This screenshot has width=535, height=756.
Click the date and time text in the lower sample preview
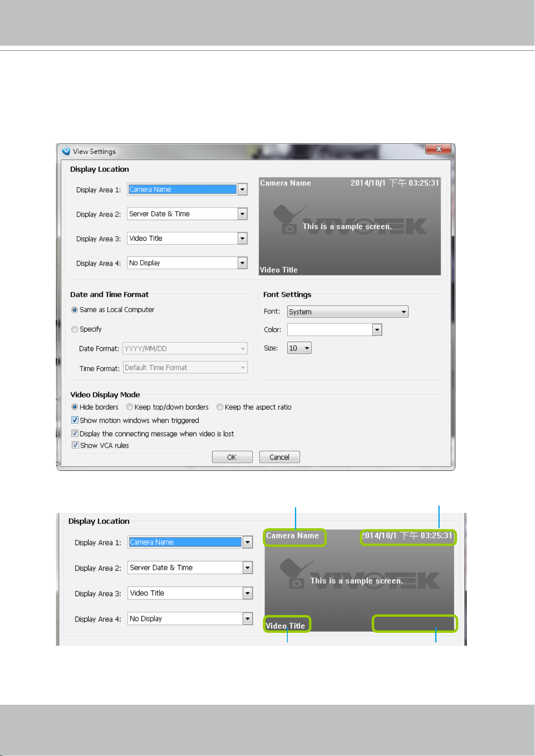(407, 536)
